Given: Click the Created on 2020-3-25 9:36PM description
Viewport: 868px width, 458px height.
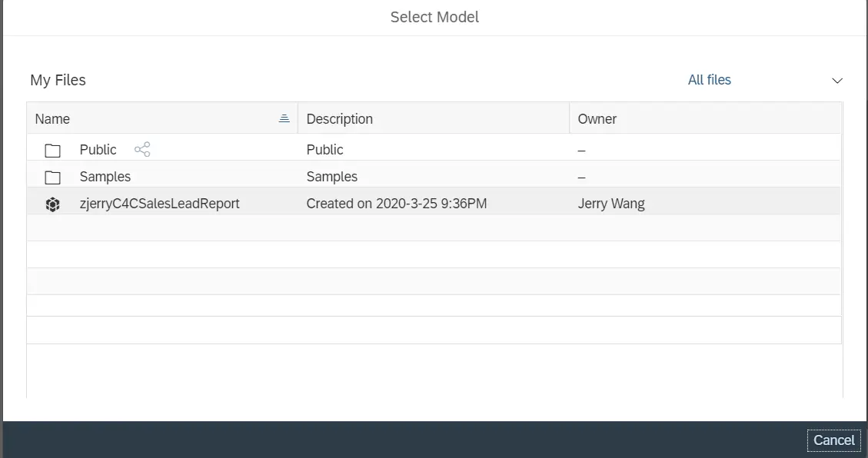Looking at the screenshot, I should pos(397,204).
